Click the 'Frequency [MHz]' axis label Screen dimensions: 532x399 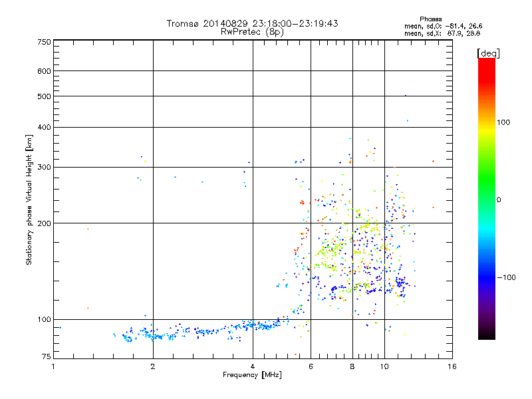click(252, 375)
